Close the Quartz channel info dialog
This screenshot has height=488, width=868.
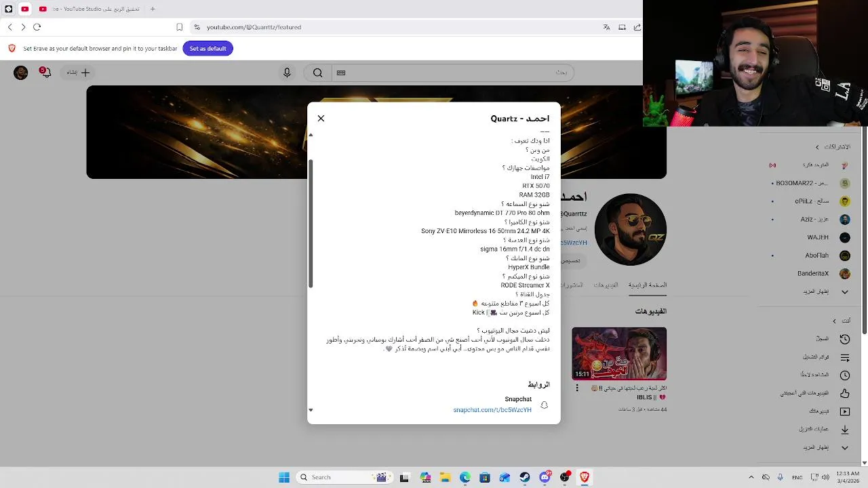pos(321,119)
